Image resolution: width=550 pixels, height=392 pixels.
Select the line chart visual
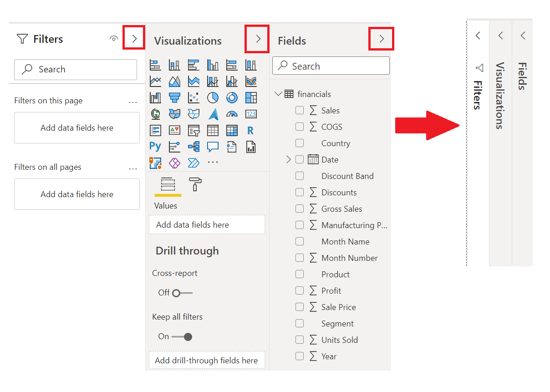pyautogui.click(x=155, y=81)
